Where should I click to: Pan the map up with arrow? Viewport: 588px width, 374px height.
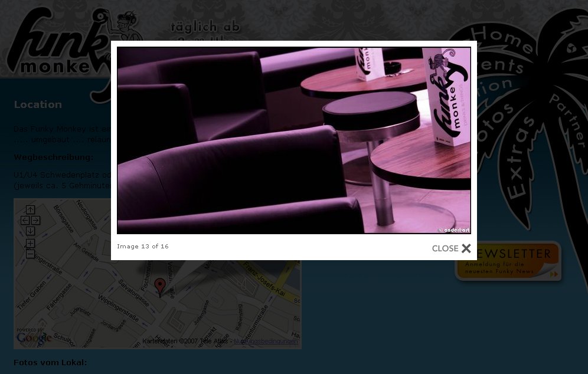click(x=30, y=210)
